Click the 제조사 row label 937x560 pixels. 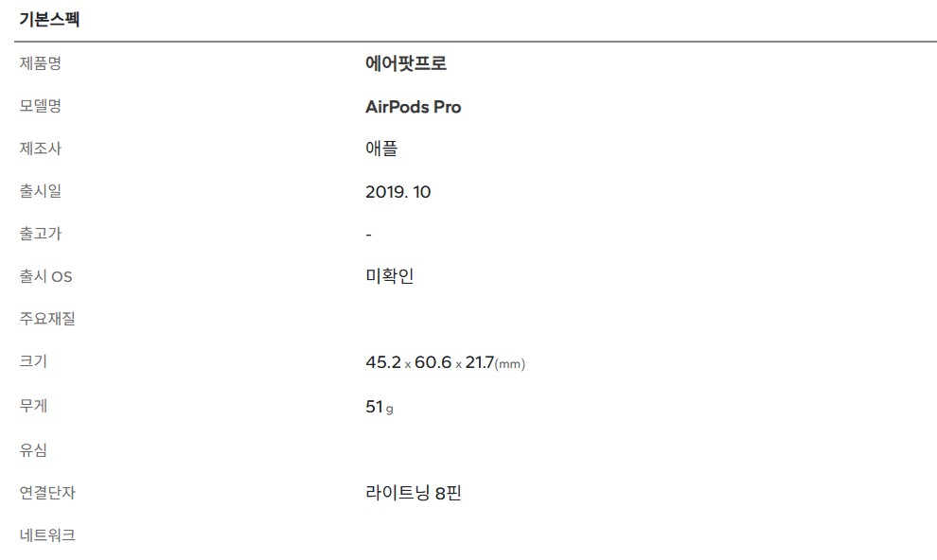[x=41, y=149]
